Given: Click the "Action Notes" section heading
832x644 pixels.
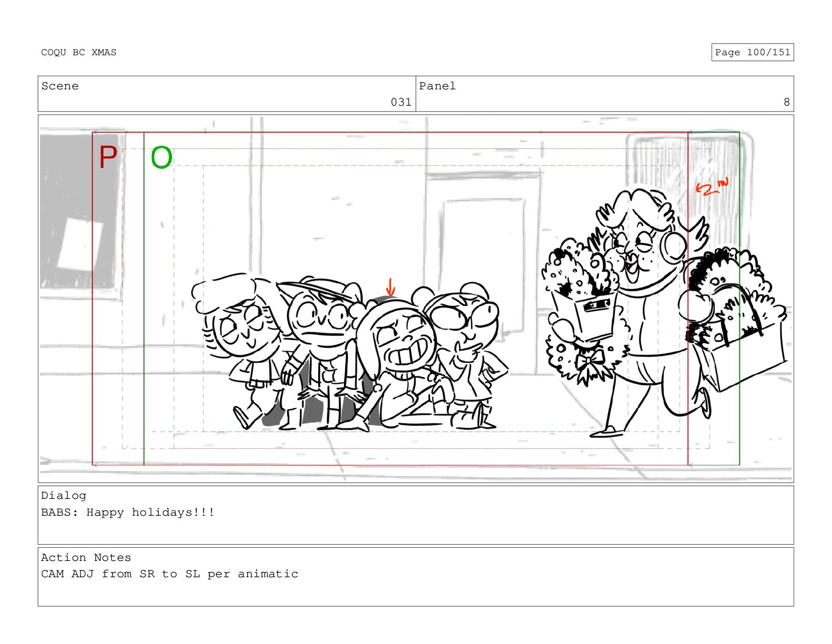Looking at the screenshot, I should [86, 558].
